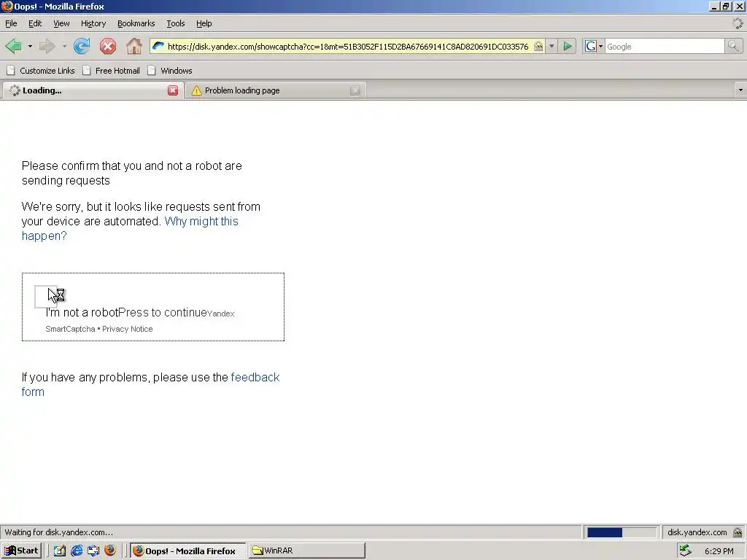Open the View menu
747x560 pixels.
tap(61, 23)
